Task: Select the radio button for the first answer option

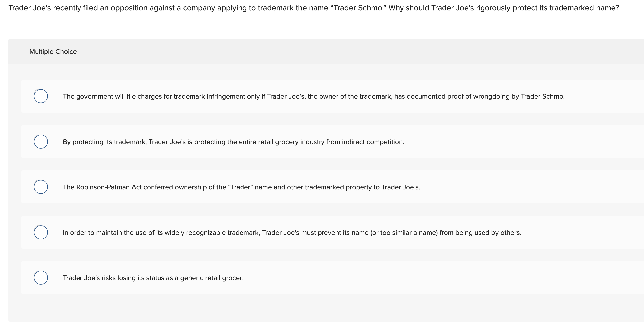Action: point(41,96)
